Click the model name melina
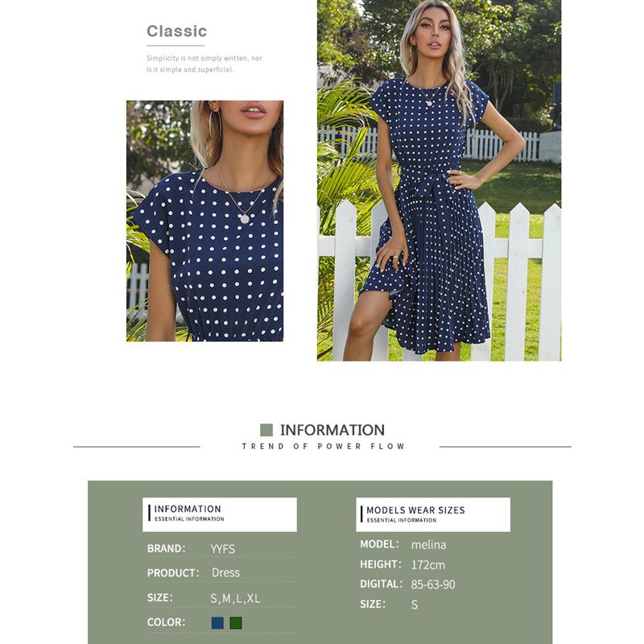Image resolution: width=644 pixels, height=644 pixels. point(428,545)
